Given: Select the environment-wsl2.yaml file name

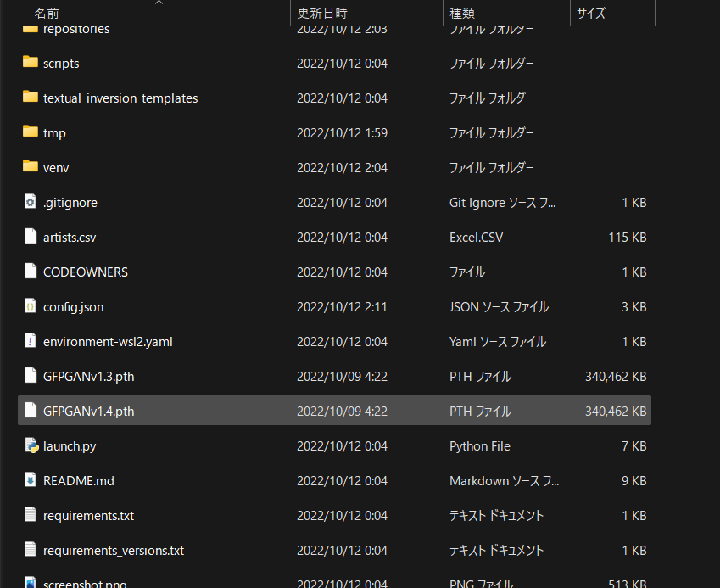Looking at the screenshot, I should [108, 342].
